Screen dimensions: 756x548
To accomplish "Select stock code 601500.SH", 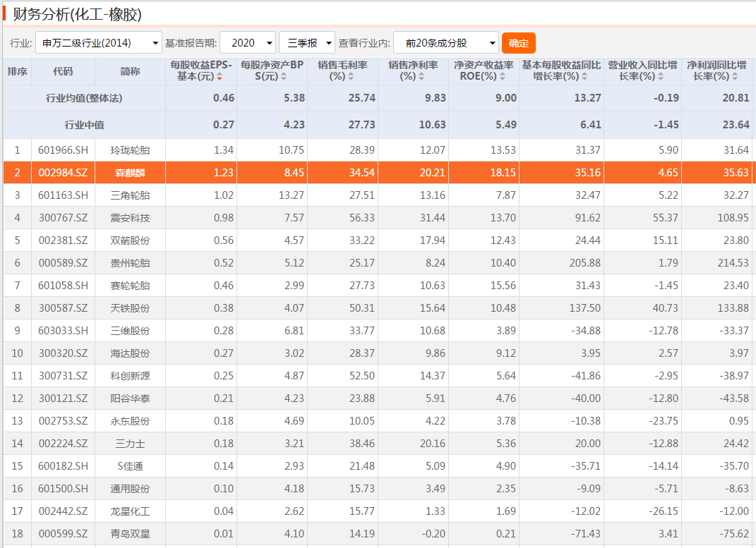I will coord(63,489).
